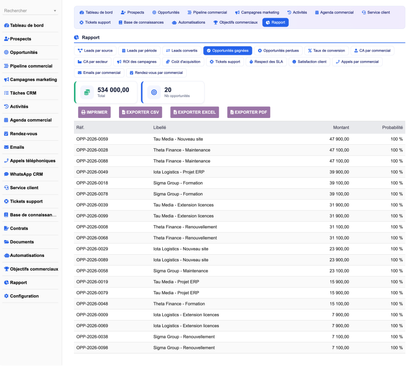Switch to the Opportunités top tab
Viewport: 416px width, 371px height.
pos(166,12)
